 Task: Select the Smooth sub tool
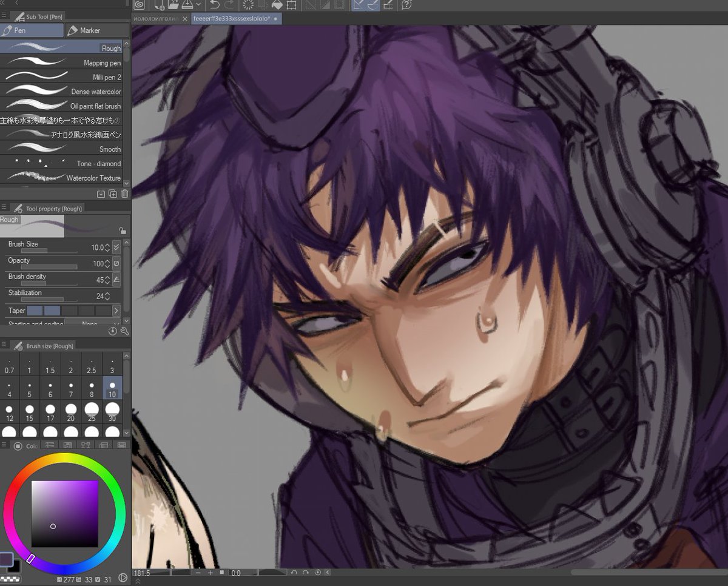click(x=61, y=149)
